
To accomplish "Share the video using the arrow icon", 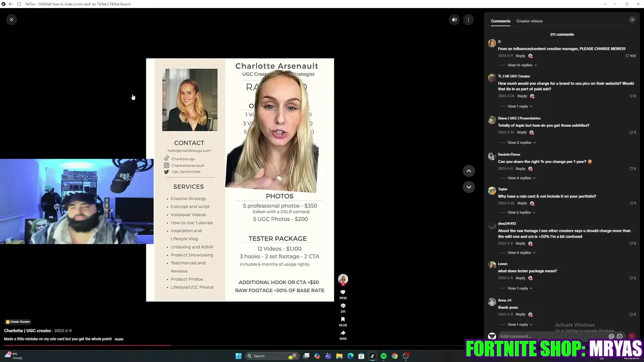I will (343, 333).
